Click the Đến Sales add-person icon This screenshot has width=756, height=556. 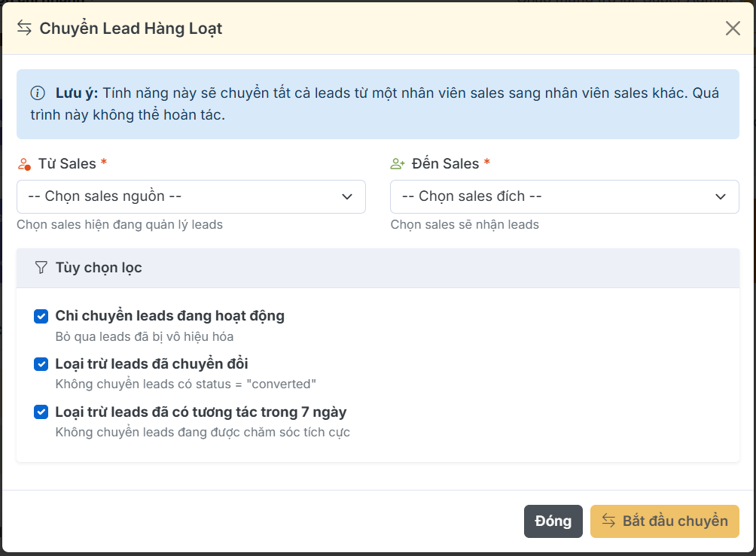pos(398,164)
